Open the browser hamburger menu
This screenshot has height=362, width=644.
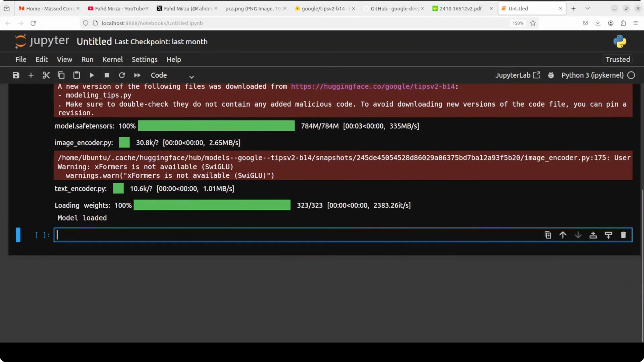[635, 23]
